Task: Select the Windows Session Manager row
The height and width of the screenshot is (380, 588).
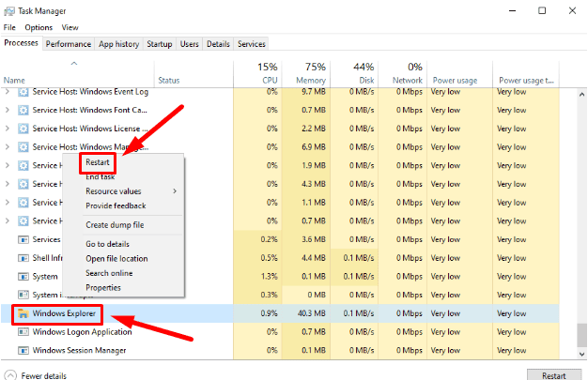Action: pos(280,350)
